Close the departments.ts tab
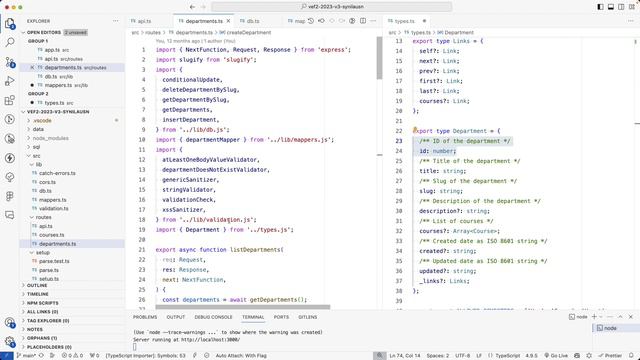 228,21
